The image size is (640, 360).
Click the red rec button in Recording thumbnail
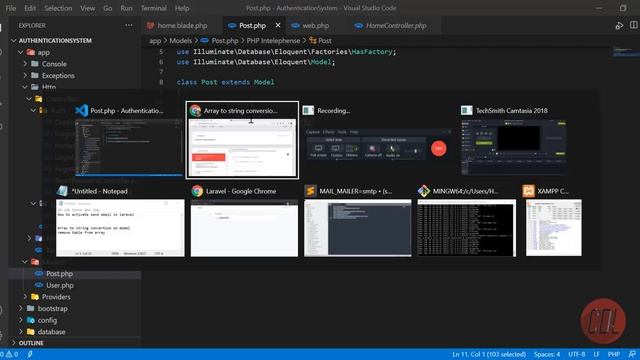pos(439,148)
